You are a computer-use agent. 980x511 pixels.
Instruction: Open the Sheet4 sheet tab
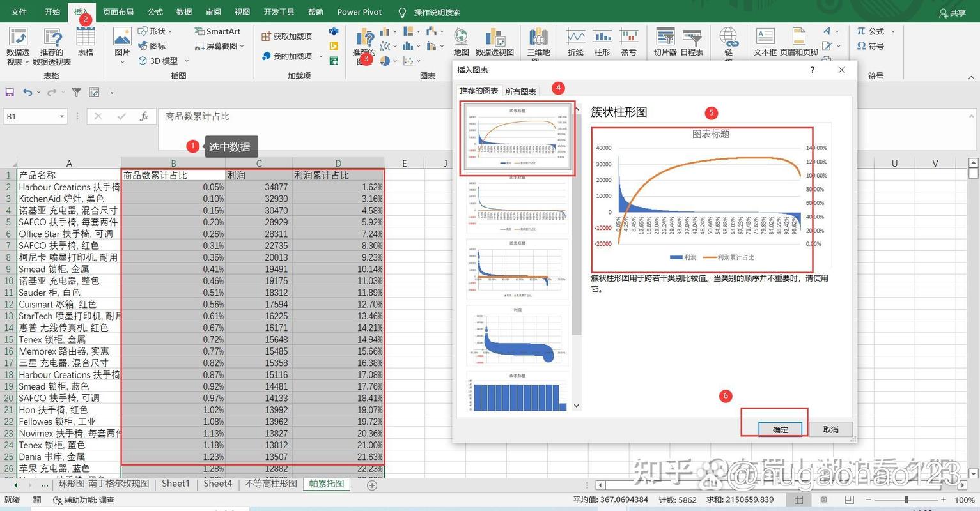[x=218, y=484]
